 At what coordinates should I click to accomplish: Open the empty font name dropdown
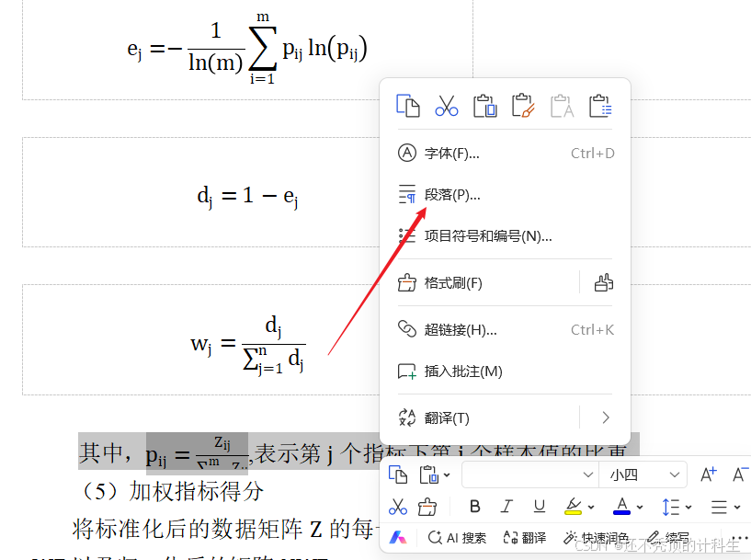[529, 474]
